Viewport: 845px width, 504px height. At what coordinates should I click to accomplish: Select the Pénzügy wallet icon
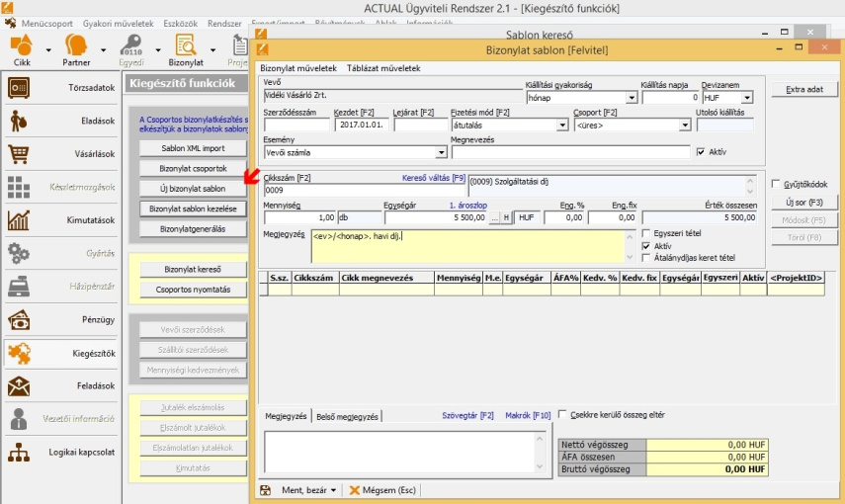[x=20, y=320]
